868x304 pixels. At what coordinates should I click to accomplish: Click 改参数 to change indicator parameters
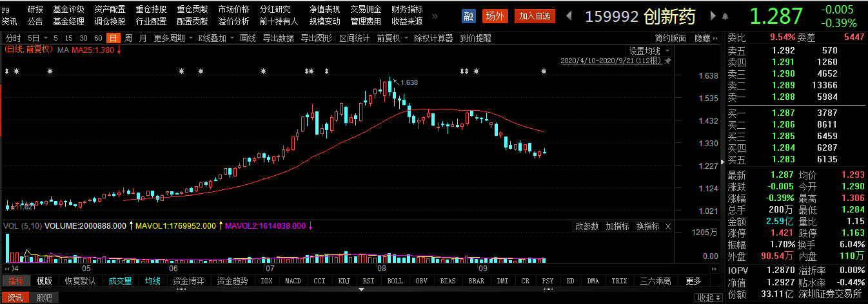point(587,226)
